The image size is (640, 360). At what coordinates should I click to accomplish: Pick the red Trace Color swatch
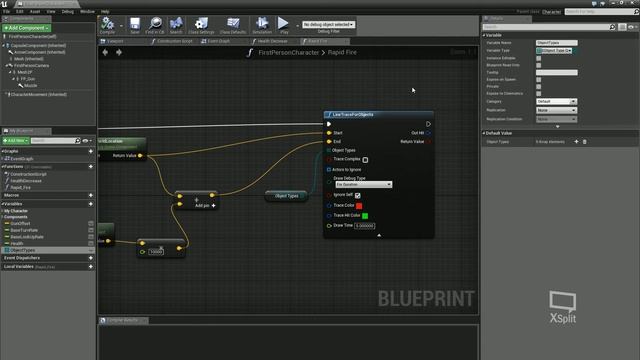pos(359,206)
